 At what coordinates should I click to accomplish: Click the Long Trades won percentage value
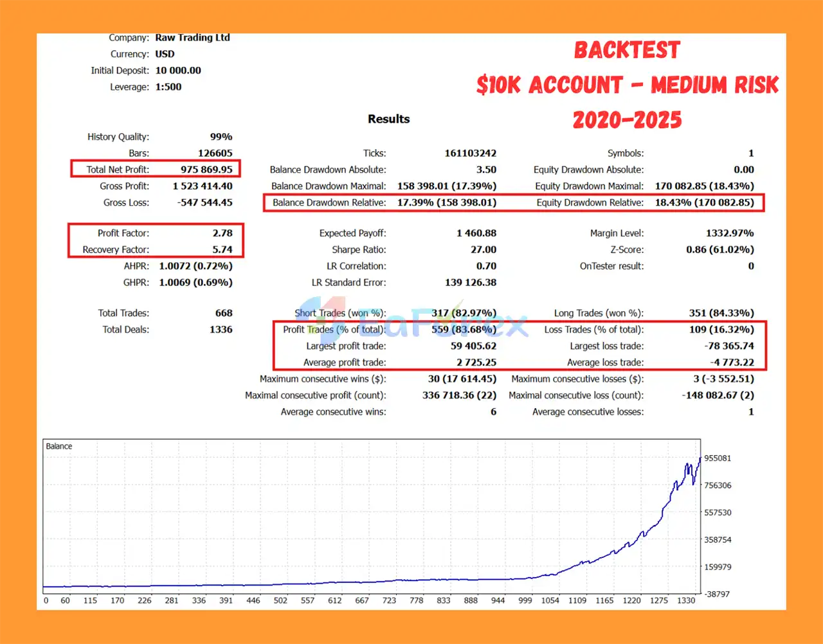(x=721, y=313)
